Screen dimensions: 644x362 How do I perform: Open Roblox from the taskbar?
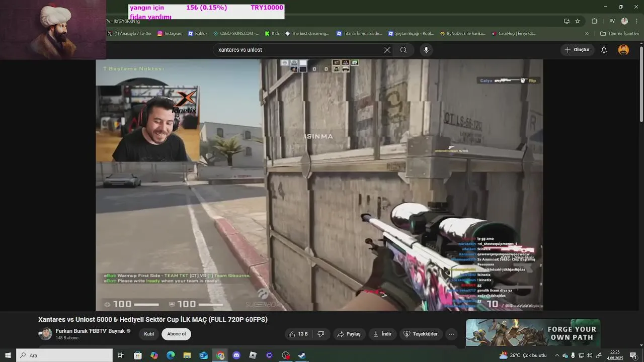pos(253,355)
